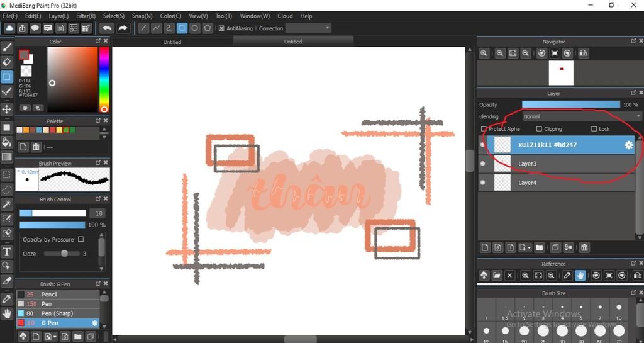Select the Eraser tool
Viewport: 644px width, 343px height.
(6, 62)
